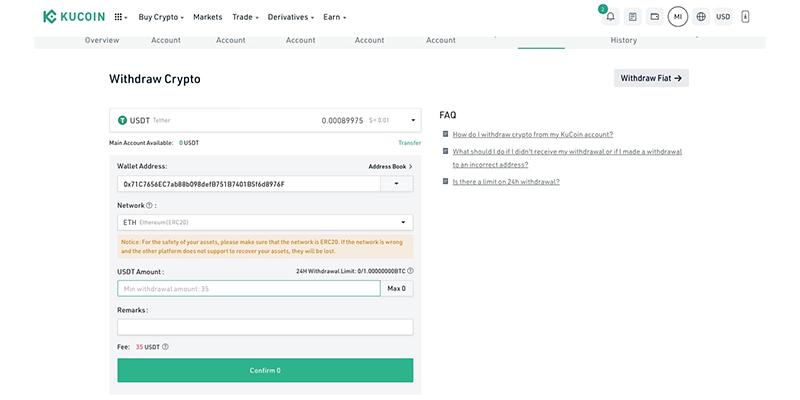
Task: Open 'limit on 24h withdrawal' FAQ link
Action: [506, 182]
